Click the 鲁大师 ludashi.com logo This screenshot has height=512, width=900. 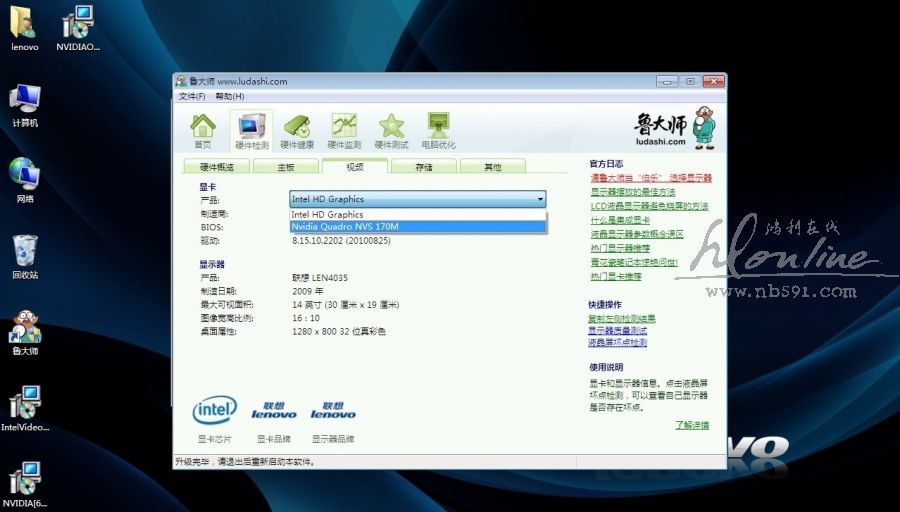point(674,127)
